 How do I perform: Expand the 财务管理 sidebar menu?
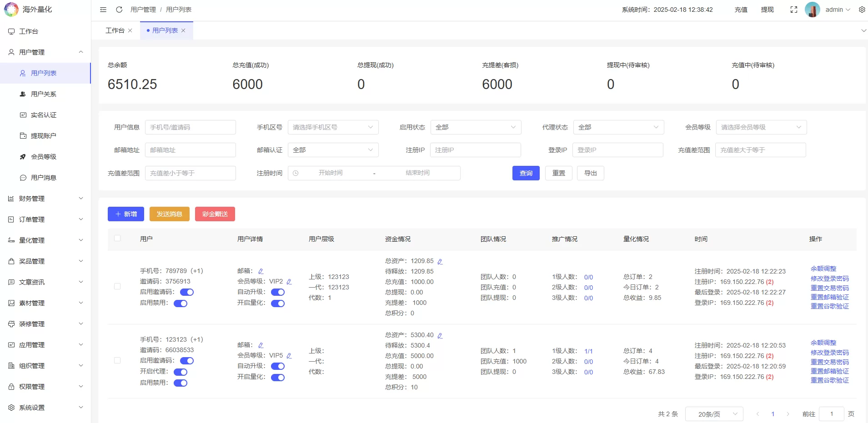pyautogui.click(x=45, y=199)
